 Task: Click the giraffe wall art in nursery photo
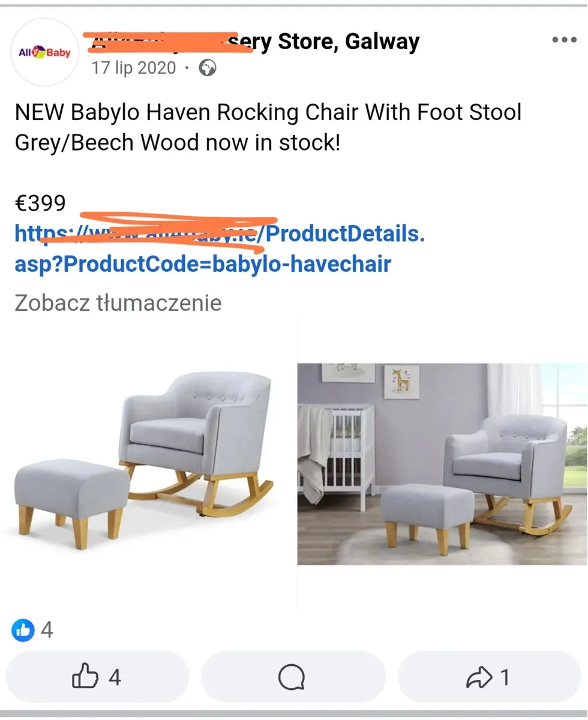pos(401,382)
